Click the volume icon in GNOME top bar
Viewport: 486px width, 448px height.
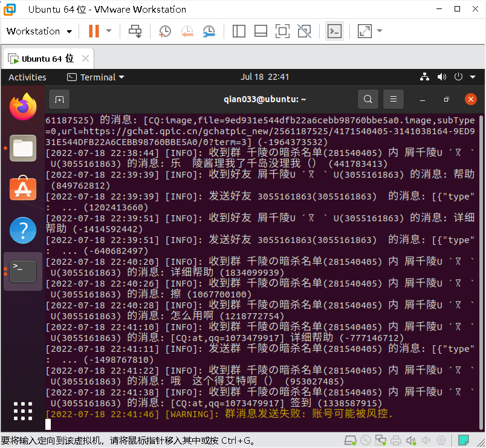442,77
